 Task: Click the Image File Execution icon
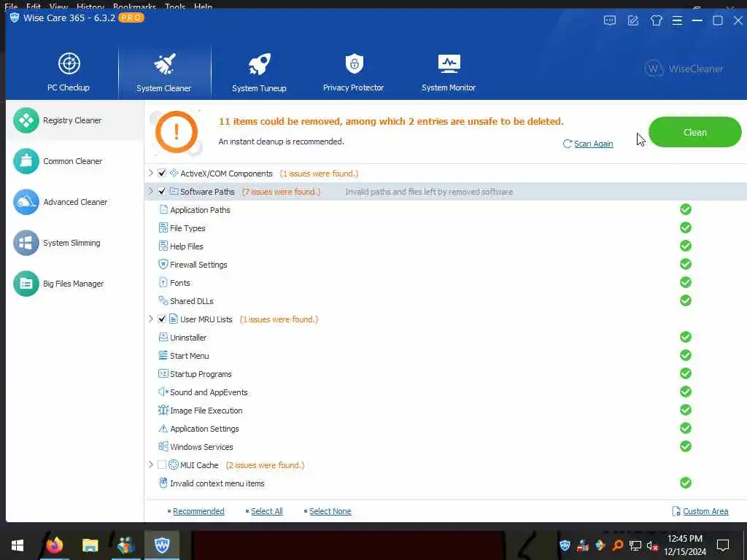pos(163,410)
